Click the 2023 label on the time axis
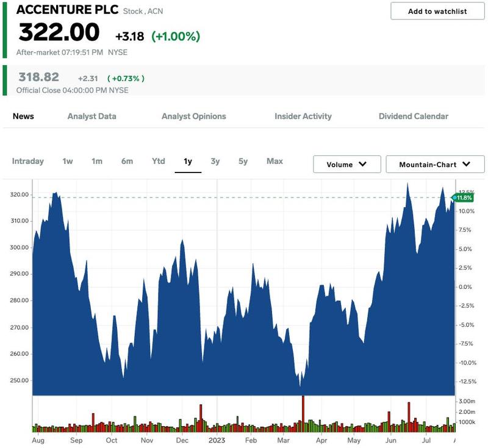The width and height of the screenshot is (488, 448). tap(217, 440)
